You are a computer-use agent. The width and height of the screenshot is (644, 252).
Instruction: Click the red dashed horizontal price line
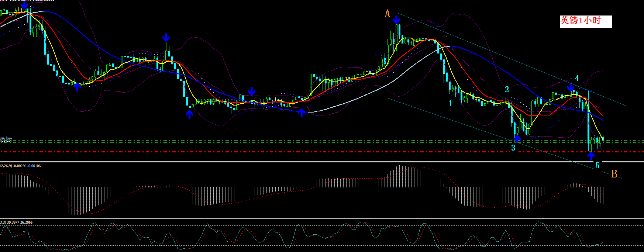pos(322,152)
